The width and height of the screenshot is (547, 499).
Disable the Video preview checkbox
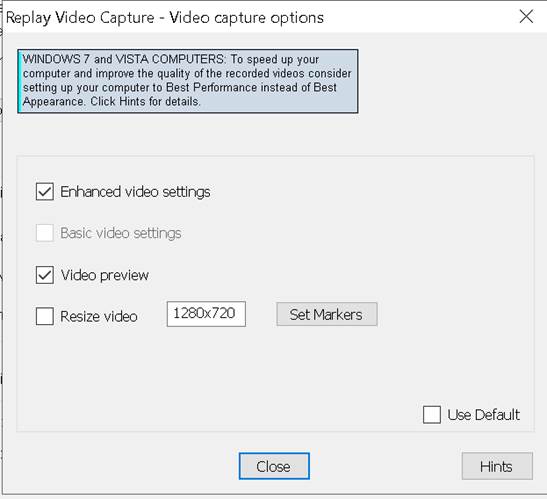point(45,275)
